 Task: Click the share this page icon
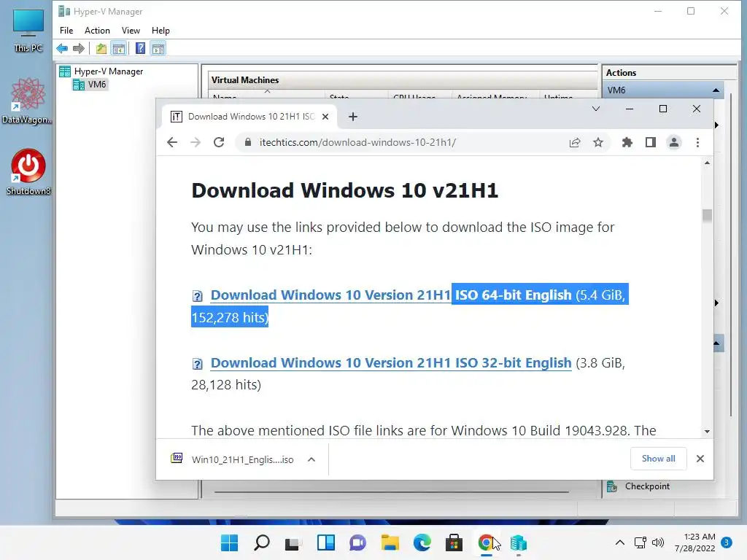(575, 142)
